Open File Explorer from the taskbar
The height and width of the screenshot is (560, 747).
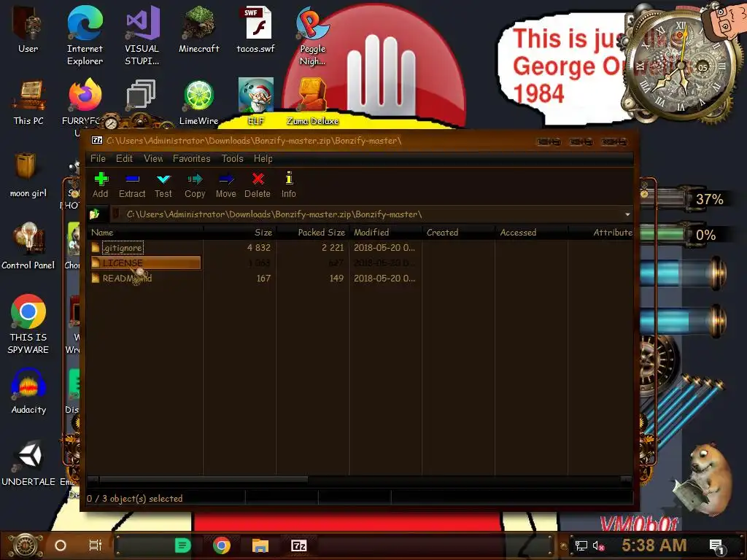point(260,545)
